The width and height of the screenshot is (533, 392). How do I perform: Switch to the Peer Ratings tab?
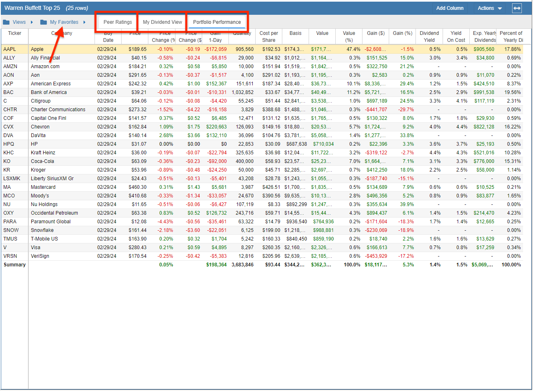[x=118, y=22]
